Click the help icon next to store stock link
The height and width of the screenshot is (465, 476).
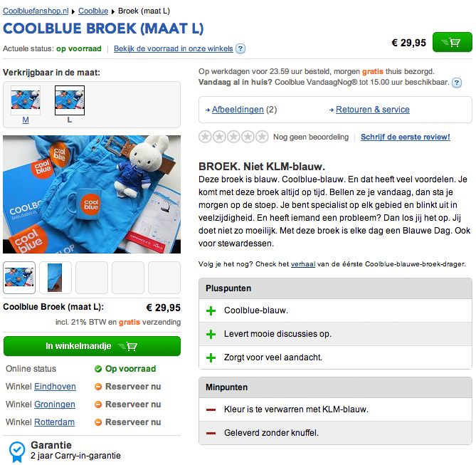pyautogui.click(x=240, y=49)
